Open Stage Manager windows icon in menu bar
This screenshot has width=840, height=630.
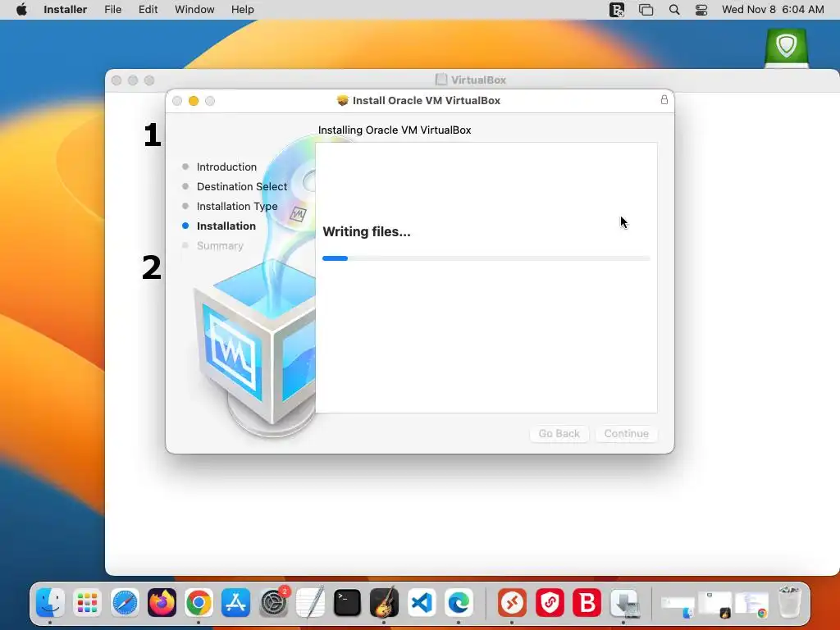[646, 10]
